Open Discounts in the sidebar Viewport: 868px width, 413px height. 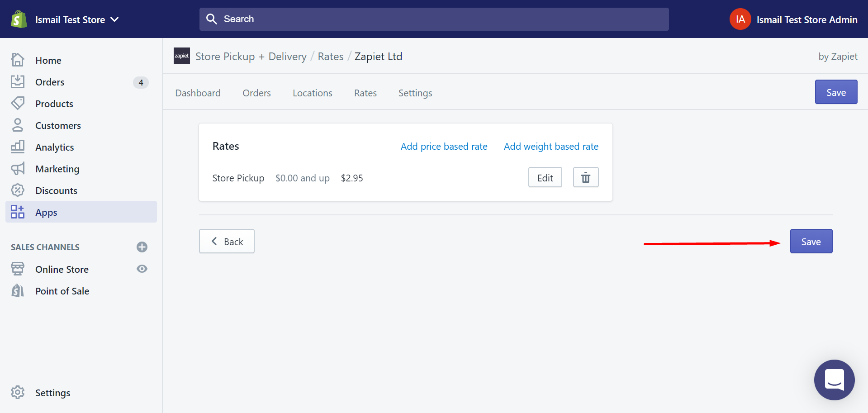coord(56,190)
